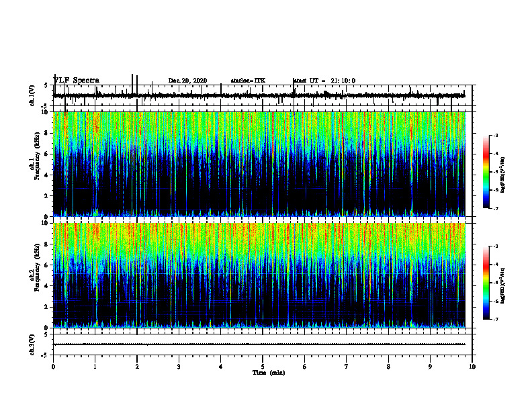
Task: Click the 'ch.3(V)' waveform axis label
Action: coord(32,345)
